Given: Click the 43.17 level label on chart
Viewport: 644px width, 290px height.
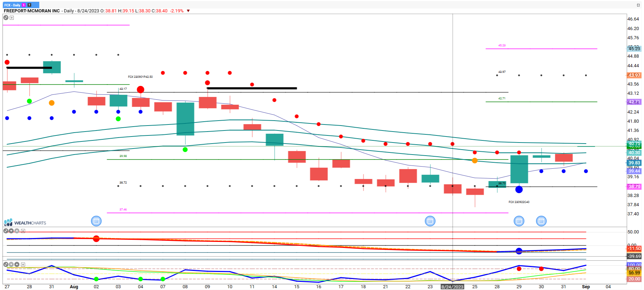Looking at the screenshot, I should point(123,89).
